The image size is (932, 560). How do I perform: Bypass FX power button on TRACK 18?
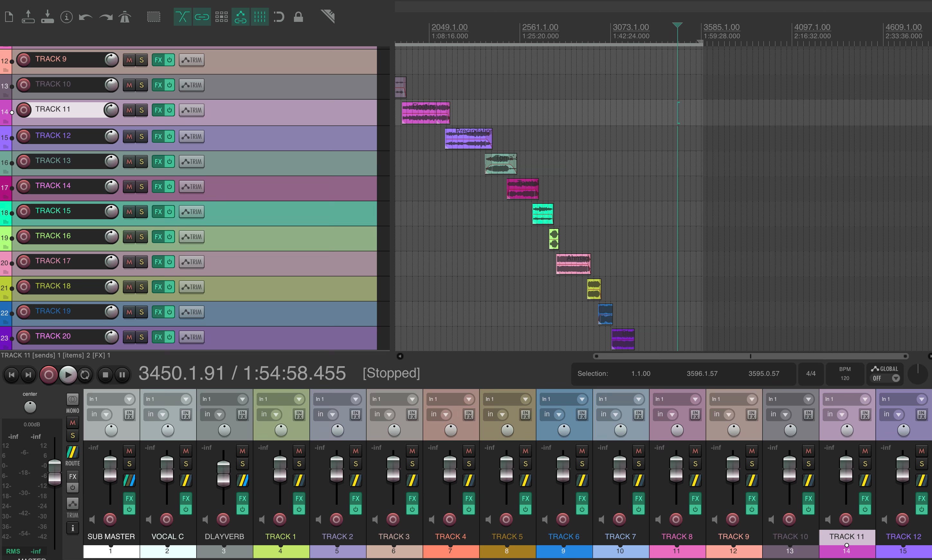tap(169, 286)
